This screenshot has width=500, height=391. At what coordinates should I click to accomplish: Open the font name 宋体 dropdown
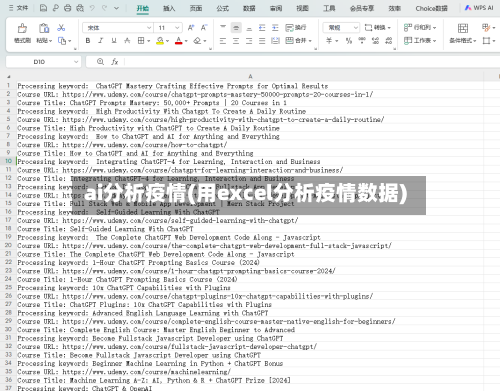pyautogui.click(x=149, y=28)
